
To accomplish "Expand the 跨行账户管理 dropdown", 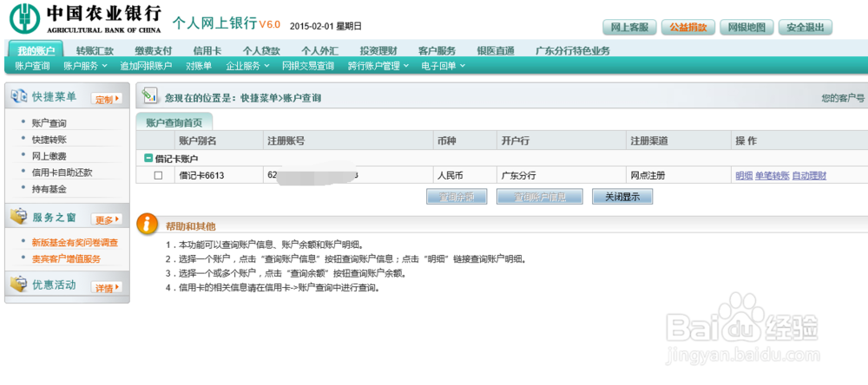I will pyautogui.click(x=378, y=66).
